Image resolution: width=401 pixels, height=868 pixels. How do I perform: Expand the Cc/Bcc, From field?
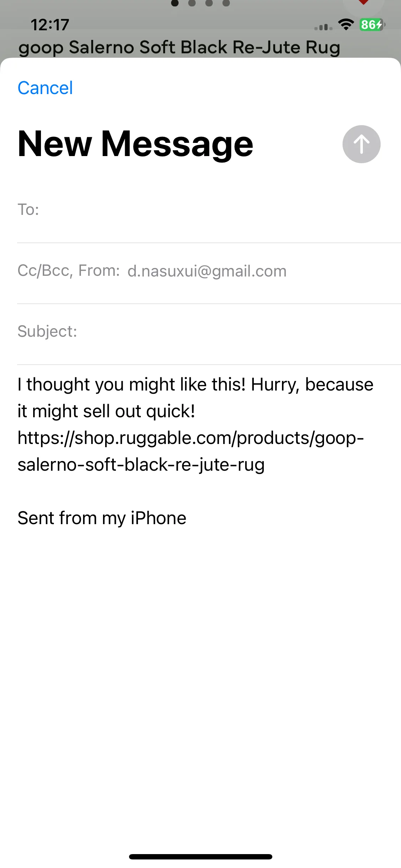click(x=209, y=271)
